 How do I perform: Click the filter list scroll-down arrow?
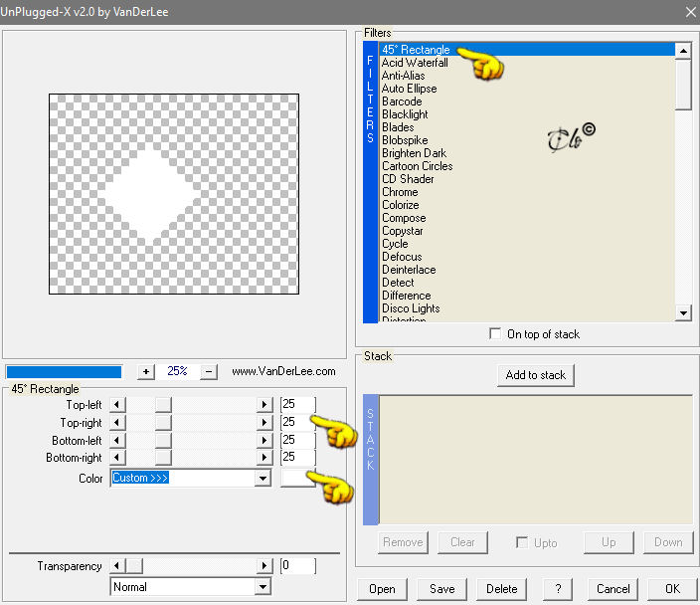pyautogui.click(x=683, y=312)
